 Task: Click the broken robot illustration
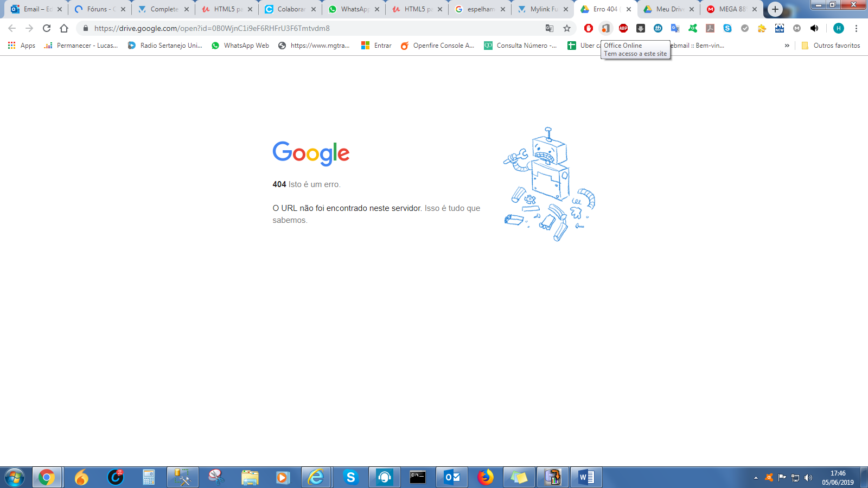coord(549,184)
